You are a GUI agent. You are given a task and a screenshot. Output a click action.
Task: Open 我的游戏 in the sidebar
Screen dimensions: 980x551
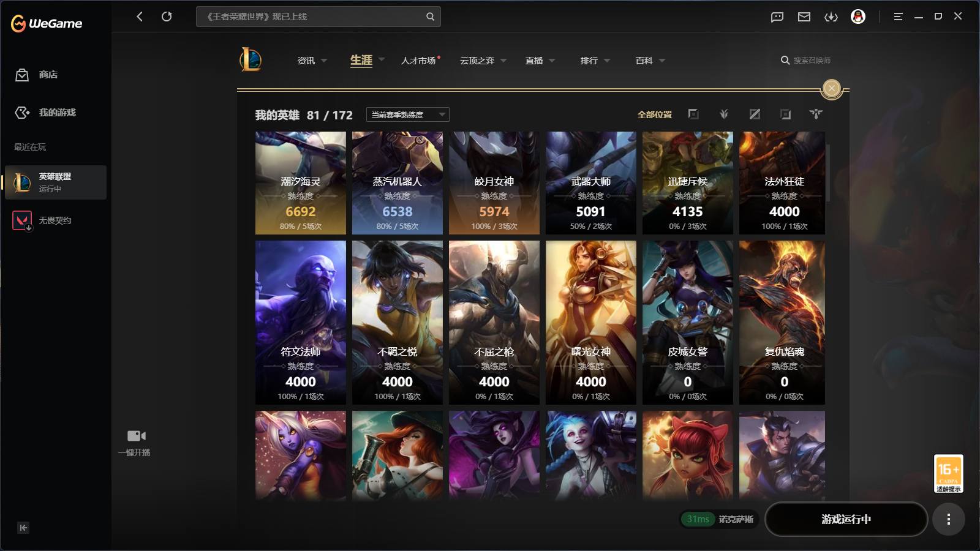coord(45,113)
